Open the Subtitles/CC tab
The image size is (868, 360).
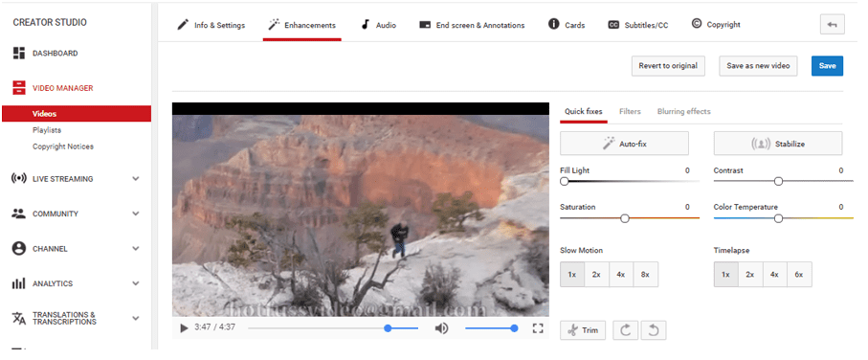tap(638, 25)
